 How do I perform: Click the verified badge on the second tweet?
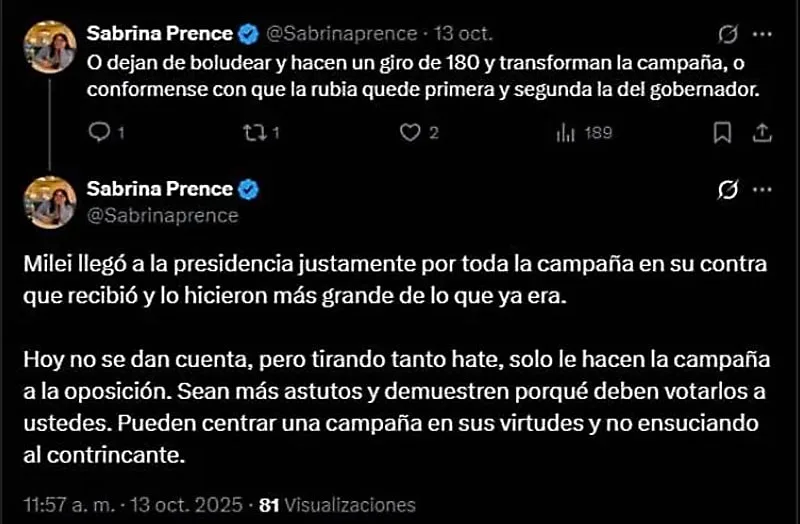click(x=248, y=189)
